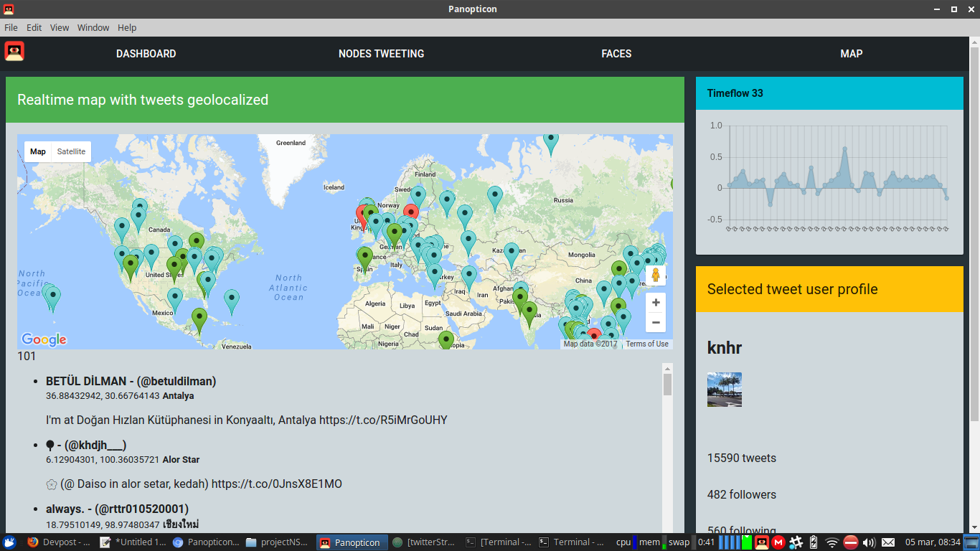Viewport: 980px width, 551px height.
Task: Select the BETÜL DİLMAN tweet heading
Action: [x=131, y=381]
